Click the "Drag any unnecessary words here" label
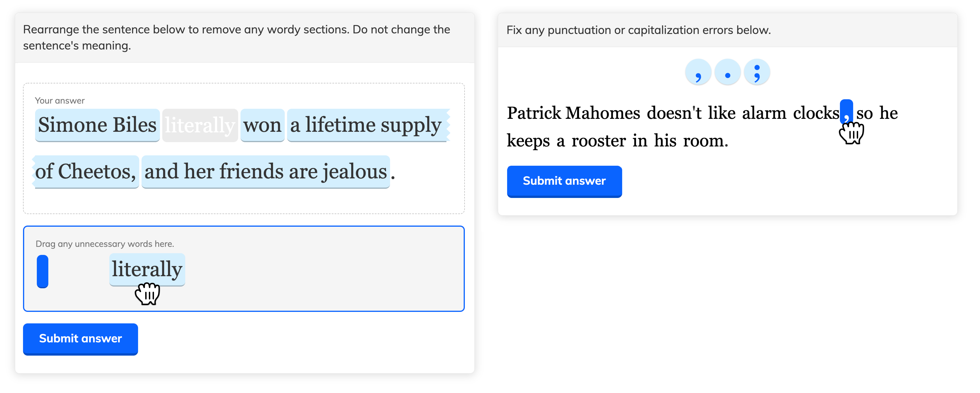The height and width of the screenshot is (393, 980). tap(105, 244)
